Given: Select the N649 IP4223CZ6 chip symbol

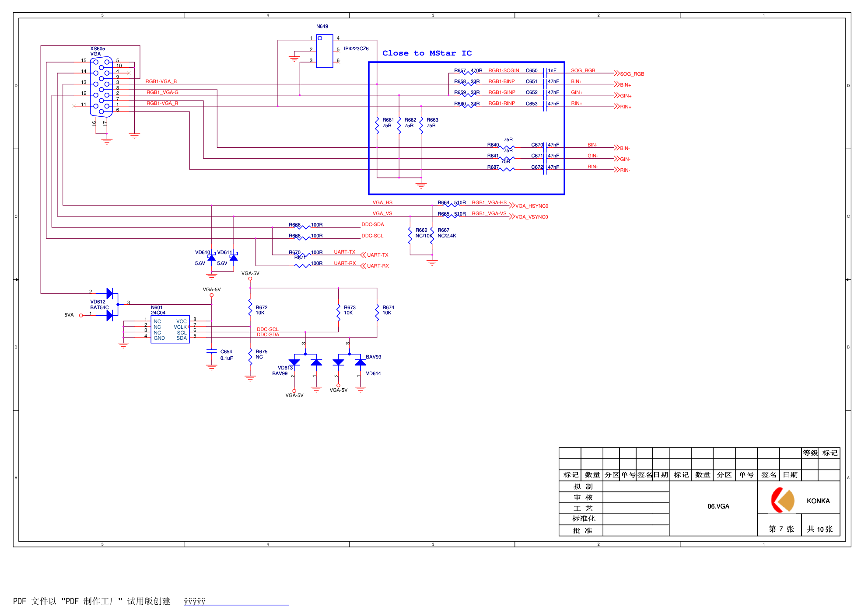Looking at the screenshot, I should point(324,51).
